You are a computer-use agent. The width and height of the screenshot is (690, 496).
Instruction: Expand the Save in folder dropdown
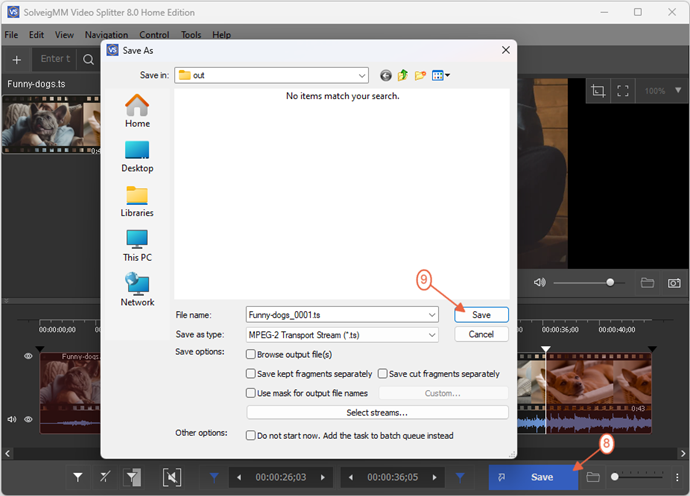362,76
